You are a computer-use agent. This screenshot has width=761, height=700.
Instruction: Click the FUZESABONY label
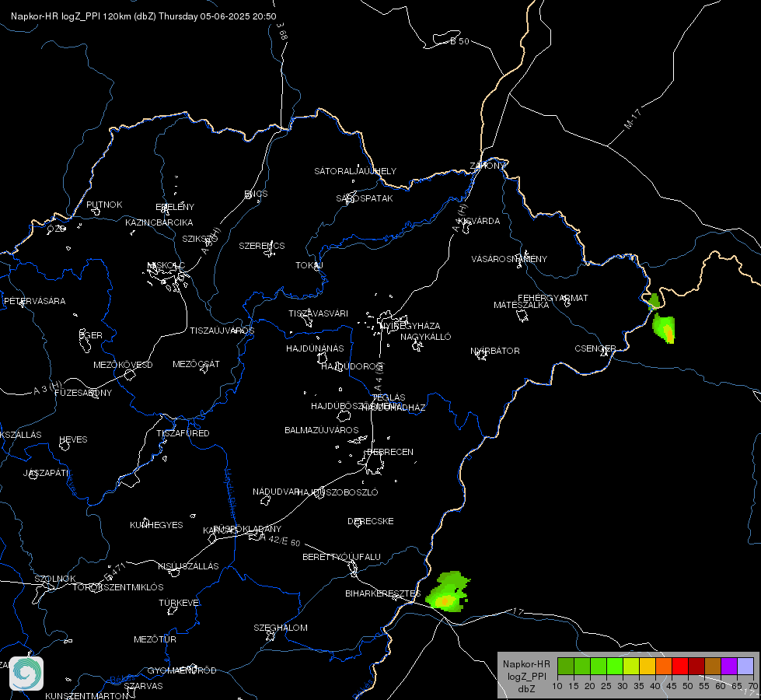(x=83, y=393)
